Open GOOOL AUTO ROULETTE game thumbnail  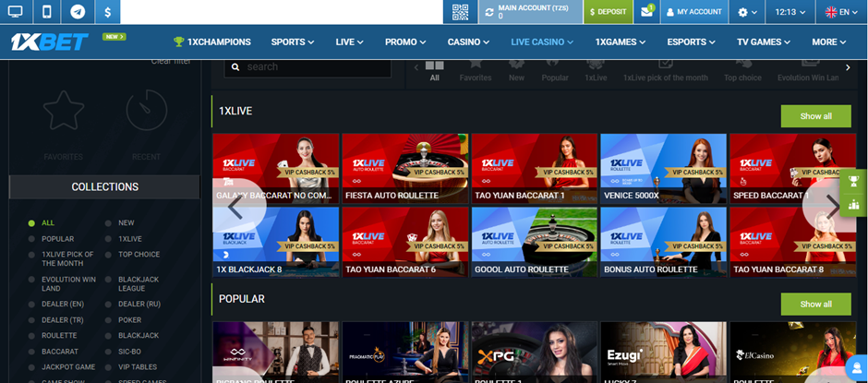(x=535, y=242)
